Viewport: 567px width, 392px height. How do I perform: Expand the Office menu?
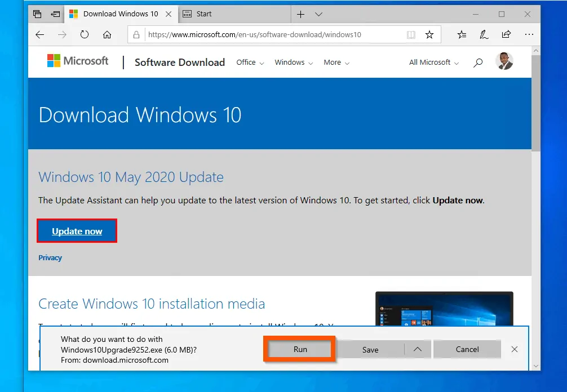click(250, 63)
